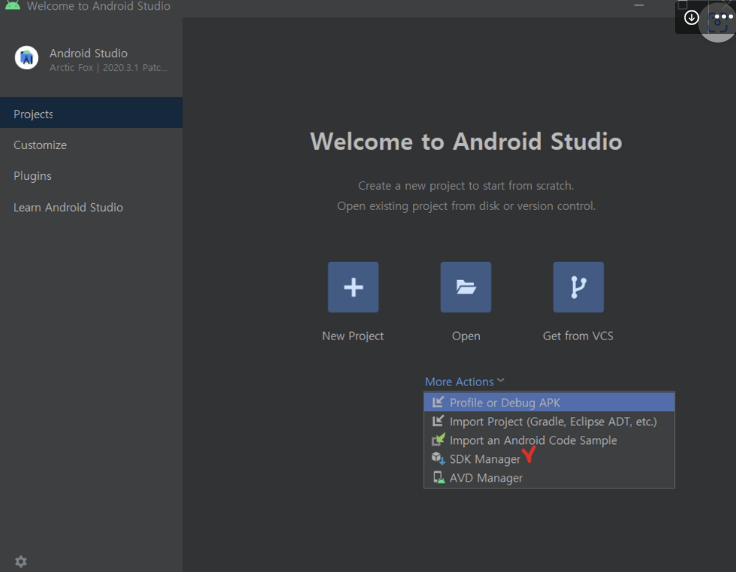Switch to the Customize tab
This screenshot has width=736, height=572.
pos(91,145)
